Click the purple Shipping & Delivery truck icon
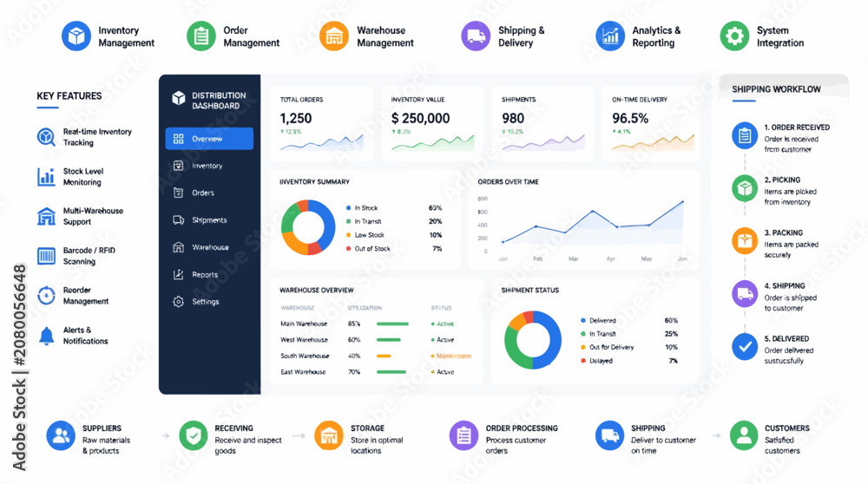This screenshot has width=868, height=484. pos(476,36)
